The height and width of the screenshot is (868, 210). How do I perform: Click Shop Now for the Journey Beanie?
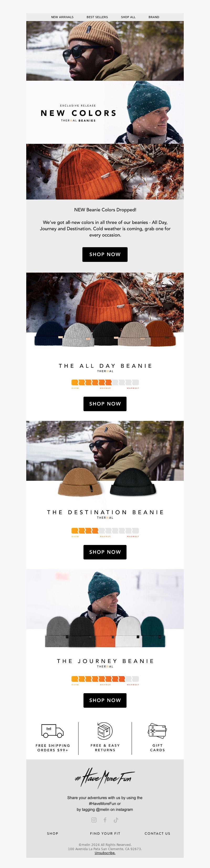click(x=105, y=700)
